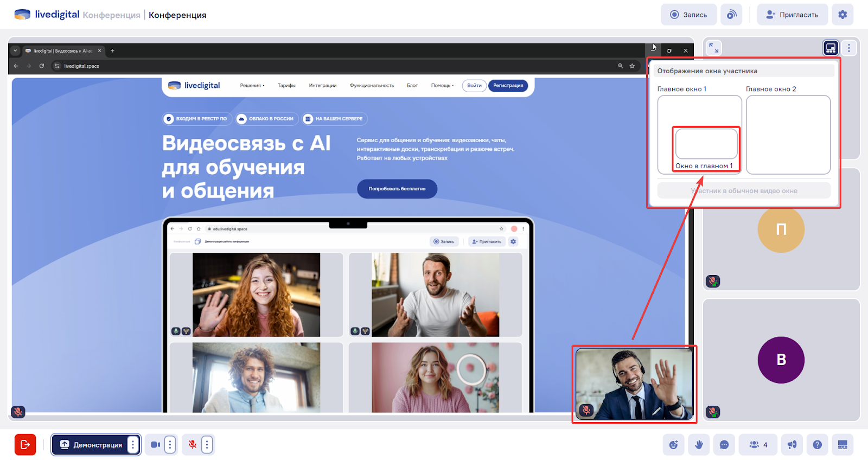Click shared browser reload icon
Image resolution: width=868 pixels, height=460 pixels.
click(41, 66)
